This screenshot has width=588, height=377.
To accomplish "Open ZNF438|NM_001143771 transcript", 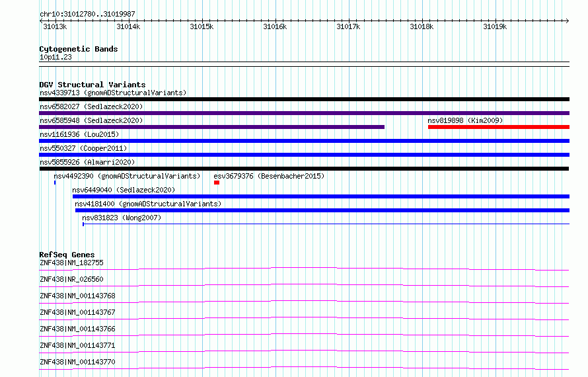I will point(77,345).
